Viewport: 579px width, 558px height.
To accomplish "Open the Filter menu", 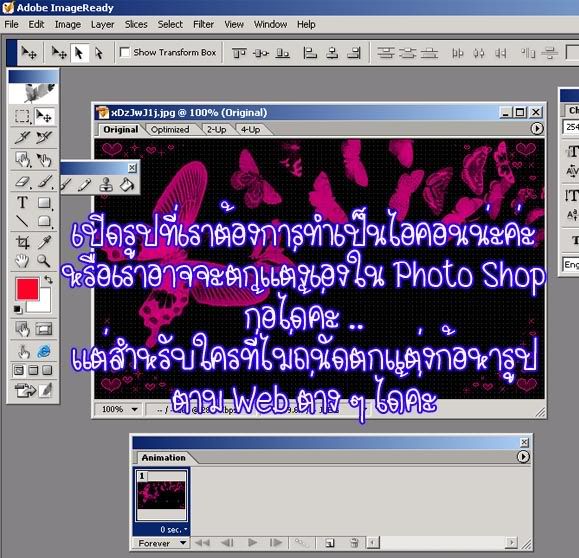I will (x=203, y=24).
